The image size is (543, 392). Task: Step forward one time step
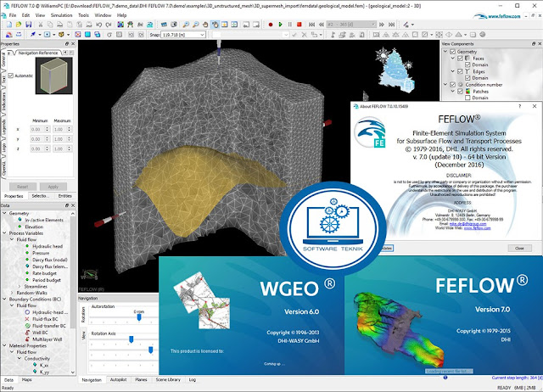coord(382,25)
